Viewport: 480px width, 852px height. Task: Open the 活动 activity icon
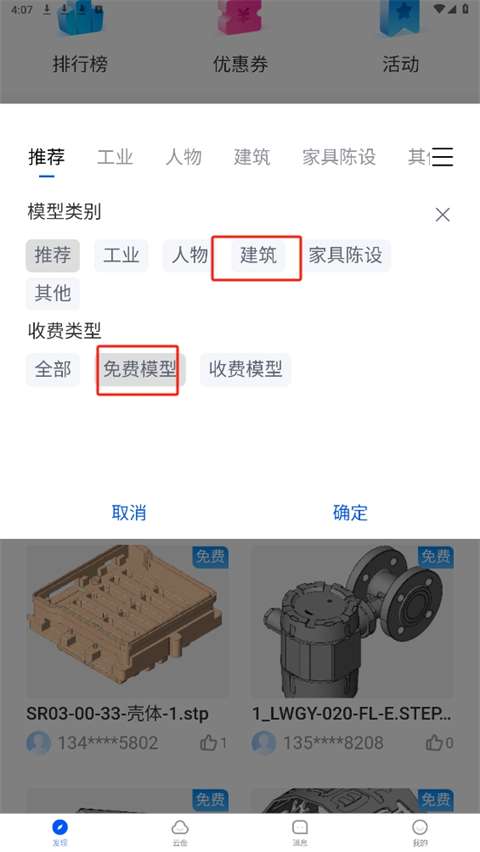(x=400, y=17)
